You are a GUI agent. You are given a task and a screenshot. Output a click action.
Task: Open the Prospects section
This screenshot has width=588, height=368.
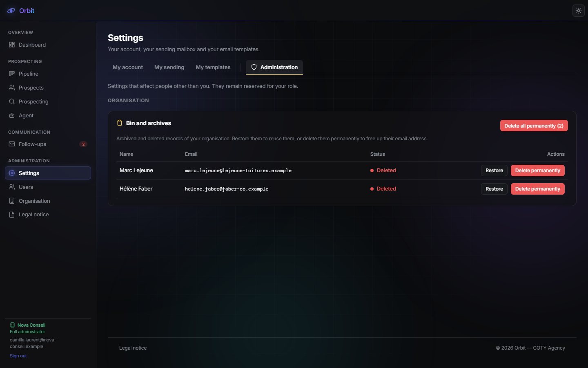pyautogui.click(x=48, y=88)
